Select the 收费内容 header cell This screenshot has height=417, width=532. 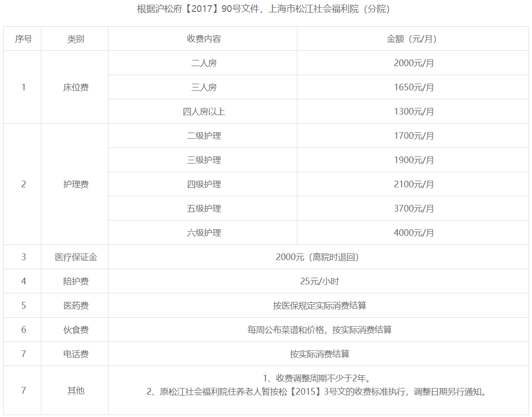click(x=203, y=39)
